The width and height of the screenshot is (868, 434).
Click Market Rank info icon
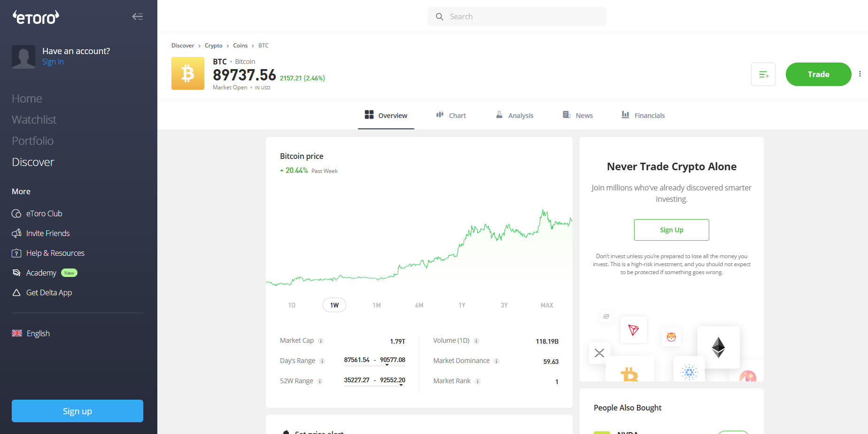pyautogui.click(x=478, y=381)
